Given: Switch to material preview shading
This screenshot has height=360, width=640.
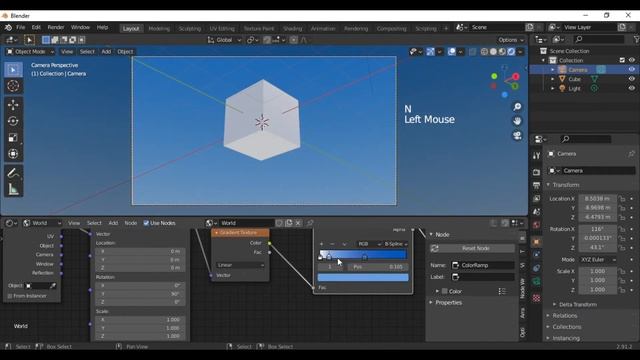Looking at the screenshot, I should click(x=502, y=52).
